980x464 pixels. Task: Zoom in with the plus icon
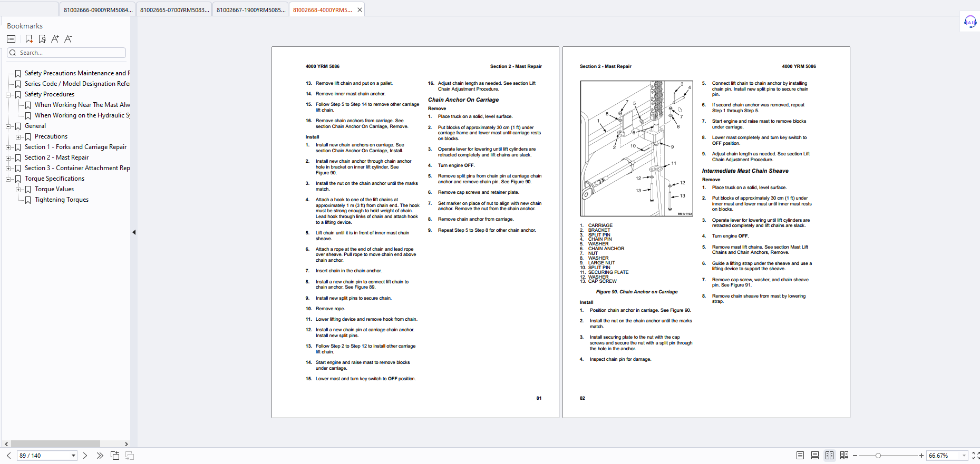pos(921,456)
